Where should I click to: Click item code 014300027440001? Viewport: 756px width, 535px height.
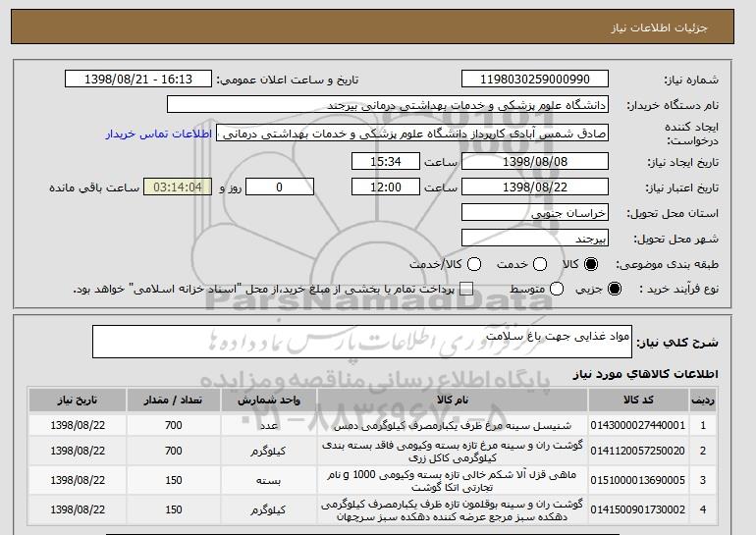click(x=638, y=425)
